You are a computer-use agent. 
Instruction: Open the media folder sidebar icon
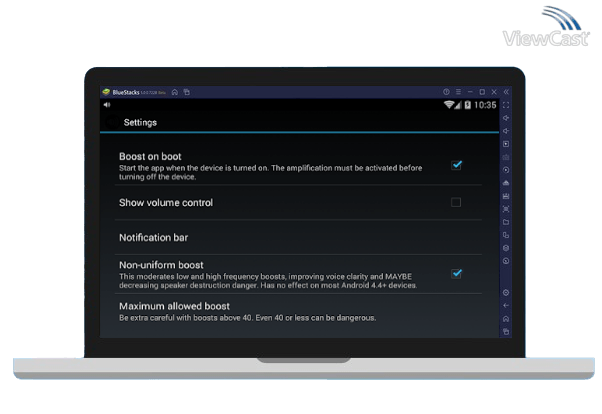coord(506,222)
